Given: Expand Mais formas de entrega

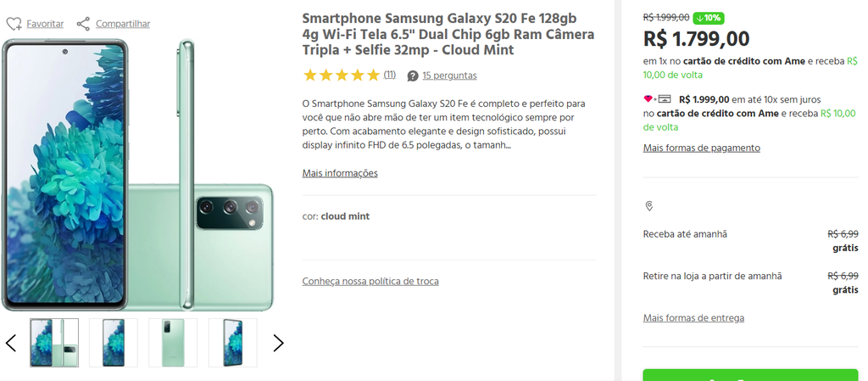Looking at the screenshot, I should pos(693,318).
